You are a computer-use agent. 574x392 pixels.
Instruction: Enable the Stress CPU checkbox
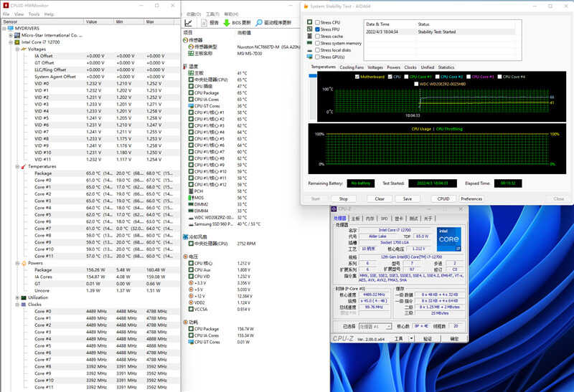pyautogui.click(x=317, y=22)
